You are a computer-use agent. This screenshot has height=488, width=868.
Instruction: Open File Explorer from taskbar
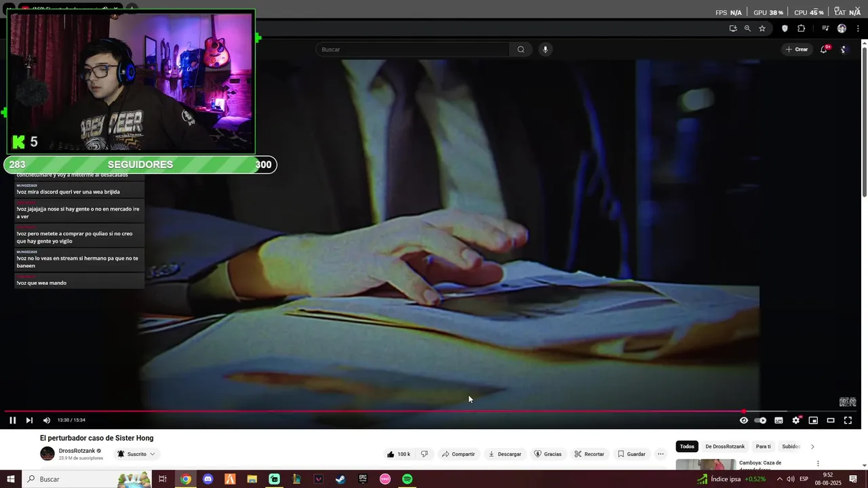pyautogui.click(x=252, y=479)
